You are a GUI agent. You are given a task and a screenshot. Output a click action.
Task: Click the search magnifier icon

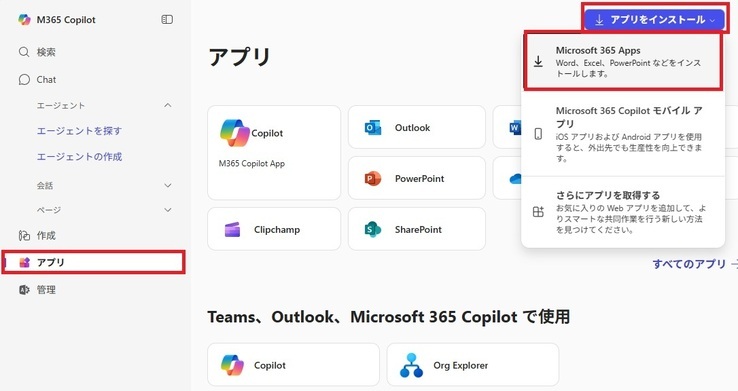[24, 52]
